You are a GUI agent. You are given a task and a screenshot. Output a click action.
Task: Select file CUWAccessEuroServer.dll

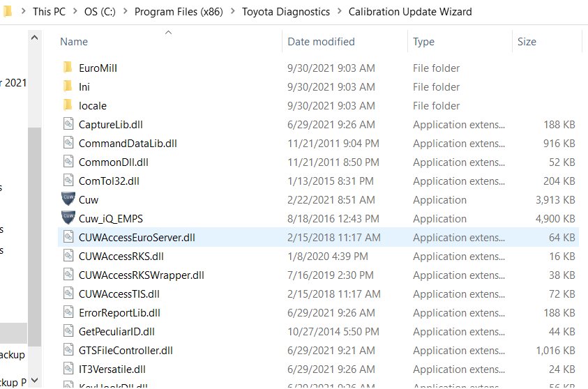pyautogui.click(x=137, y=237)
